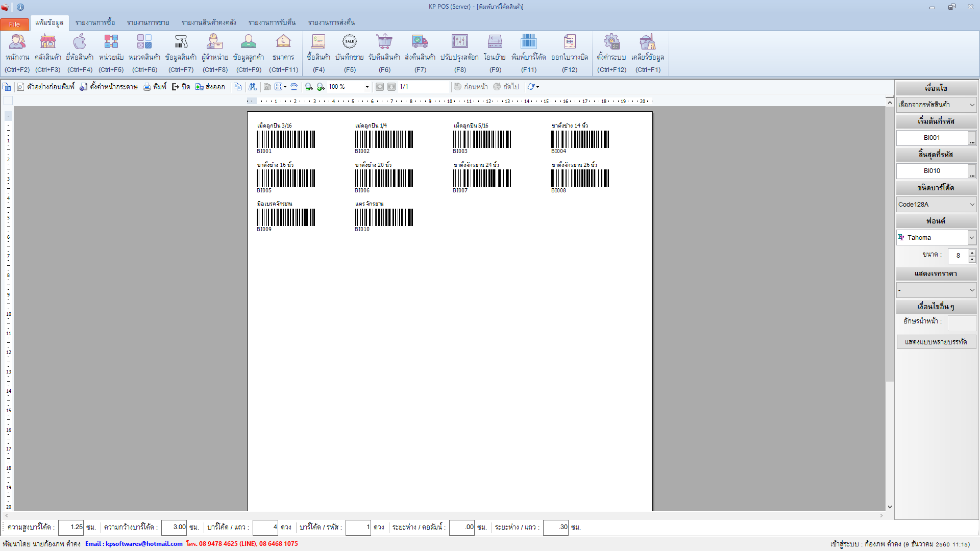This screenshot has height=551, width=980.
Task: Click the barcodes per code field
Action: pyautogui.click(x=358, y=527)
